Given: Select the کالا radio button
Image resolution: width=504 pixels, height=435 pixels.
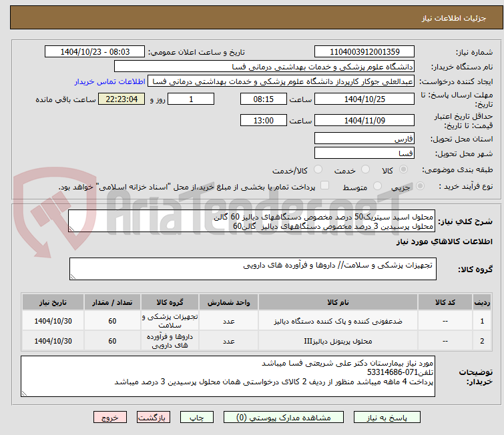Looking at the screenshot, I should pos(403,169).
